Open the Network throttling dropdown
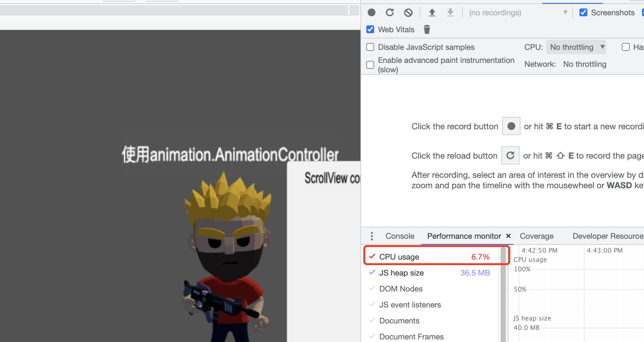This screenshot has width=644, height=342. click(x=585, y=64)
